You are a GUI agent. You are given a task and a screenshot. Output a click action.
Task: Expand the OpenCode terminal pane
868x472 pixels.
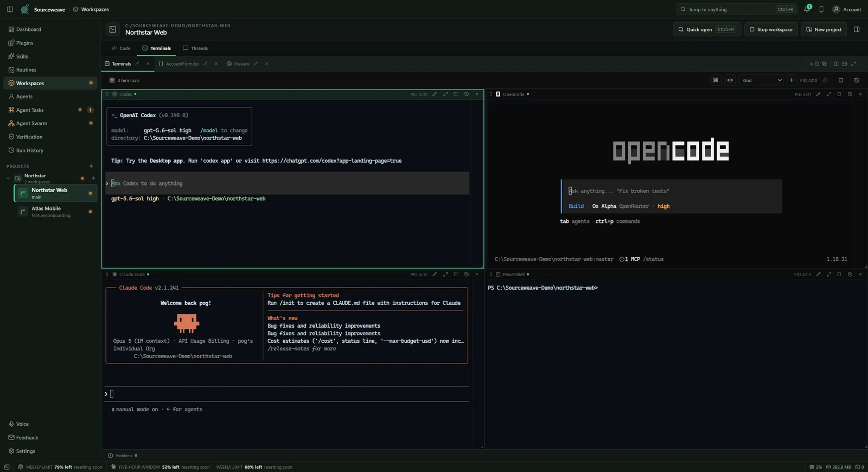click(829, 94)
